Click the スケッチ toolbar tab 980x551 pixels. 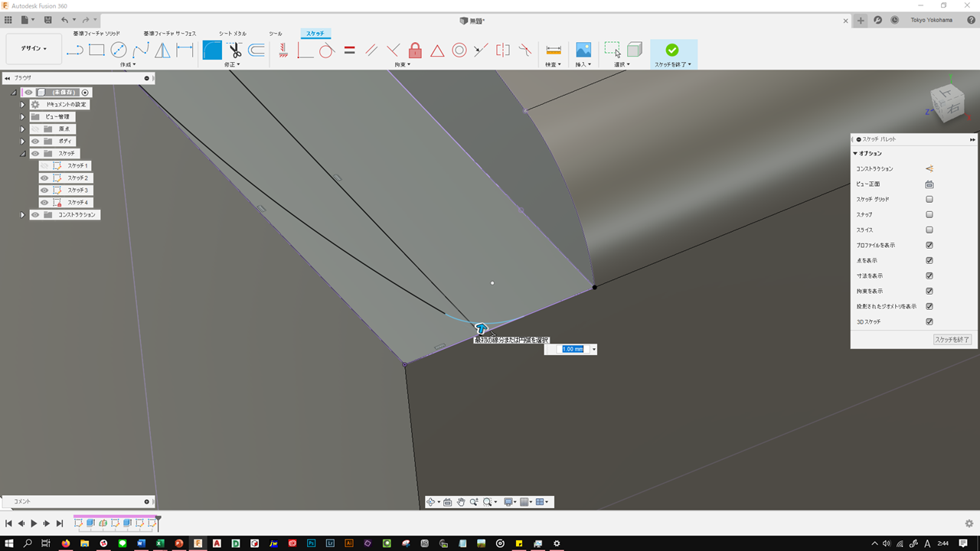tap(315, 34)
